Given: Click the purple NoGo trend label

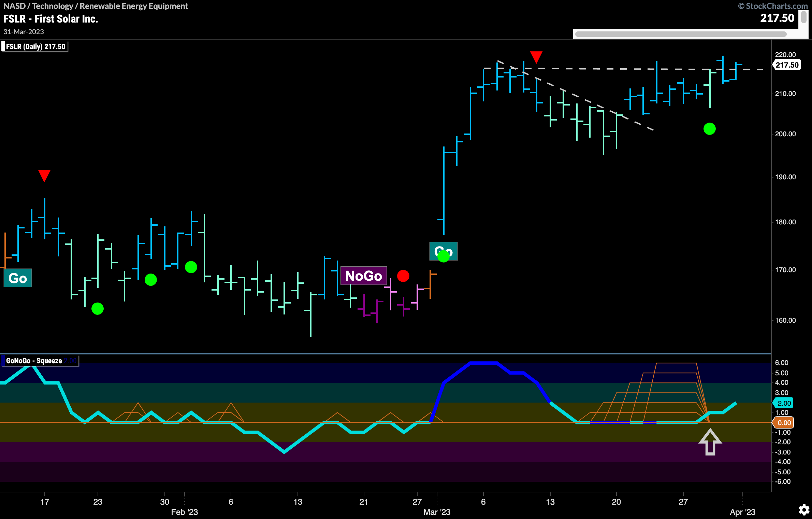Looking at the screenshot, I should (364, 276).
